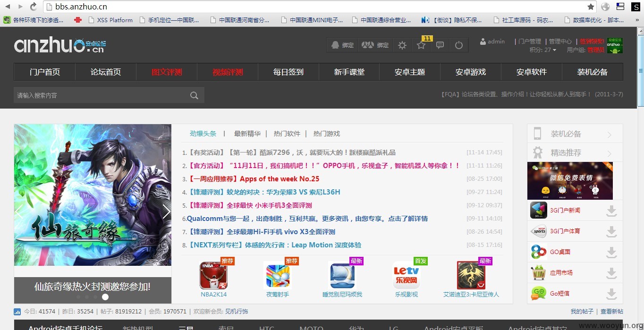Click the 夜莺射手 app icon
Viewport: 644px width, 330px height.
(277, 275)
